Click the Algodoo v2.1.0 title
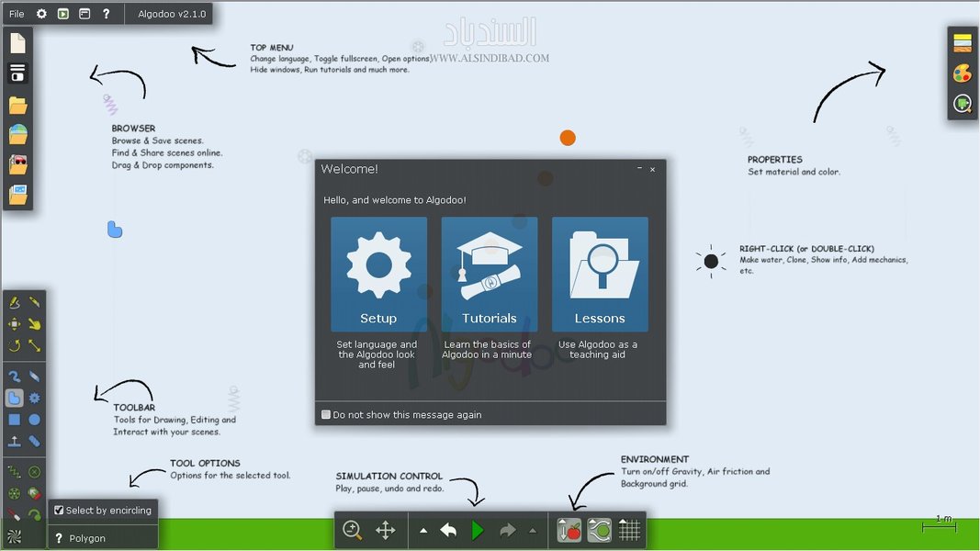Viewport: 980px width, 551px height. click(172, 14)
